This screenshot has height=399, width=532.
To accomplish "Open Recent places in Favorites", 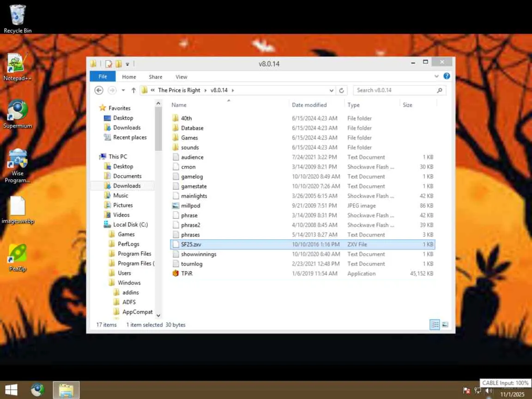I will pyautogui.click(x=130, y=138).
